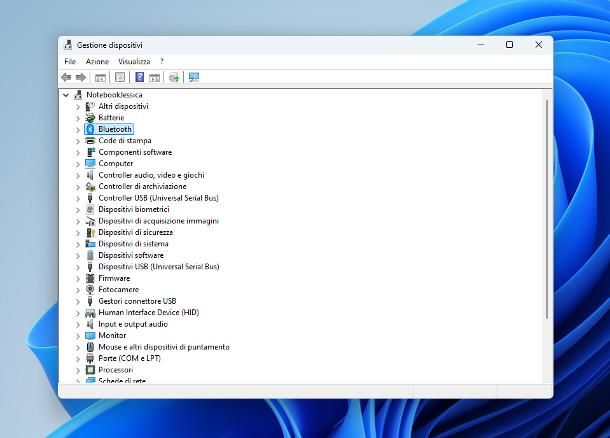Select the Dispositivi USB (Universal Serial Bus) row
Image resolution: width=610 pixels, height=438 pixels.
(x=159, y=266)
